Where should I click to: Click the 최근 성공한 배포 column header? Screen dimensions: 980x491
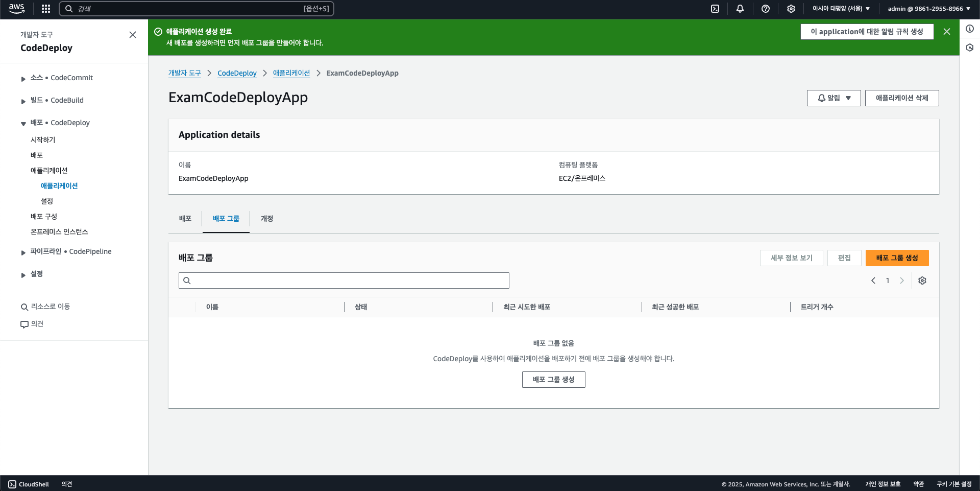click(675, 307)
